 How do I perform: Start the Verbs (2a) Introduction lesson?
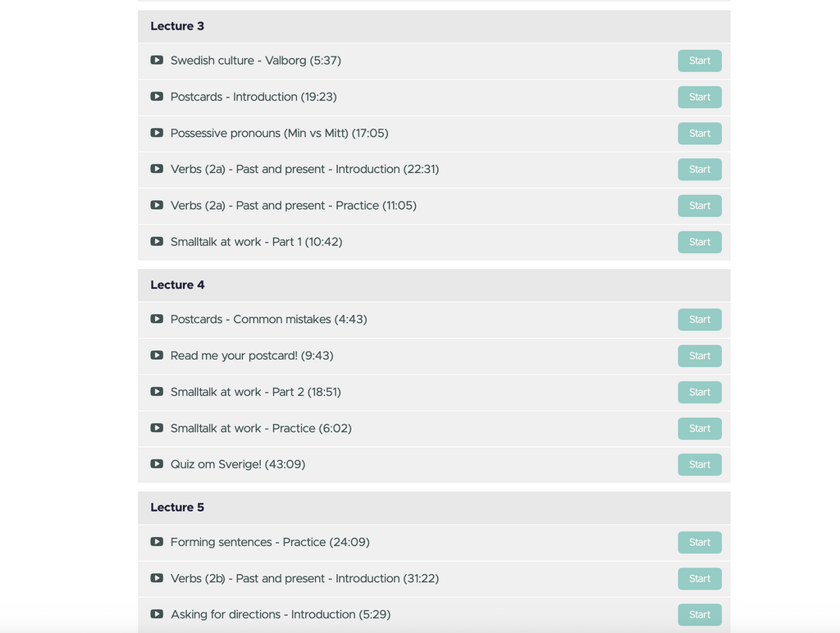(700, 169)
